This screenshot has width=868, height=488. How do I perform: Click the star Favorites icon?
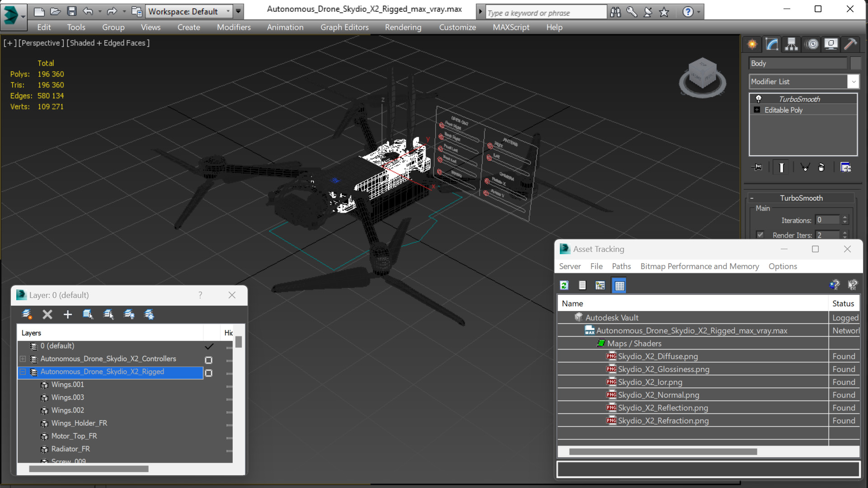click(664, 12)
